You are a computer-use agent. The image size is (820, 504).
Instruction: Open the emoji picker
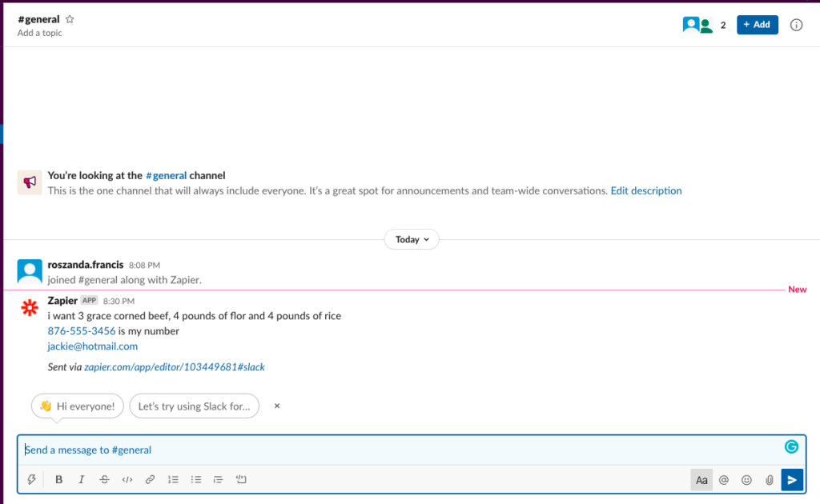tap(746, 480)
